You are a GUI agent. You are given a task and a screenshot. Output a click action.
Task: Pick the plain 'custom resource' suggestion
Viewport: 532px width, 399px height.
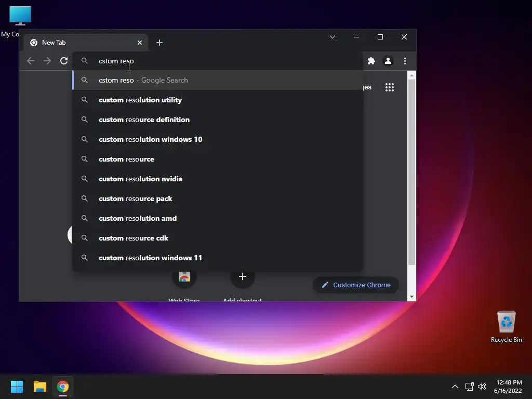pos(218,159)
